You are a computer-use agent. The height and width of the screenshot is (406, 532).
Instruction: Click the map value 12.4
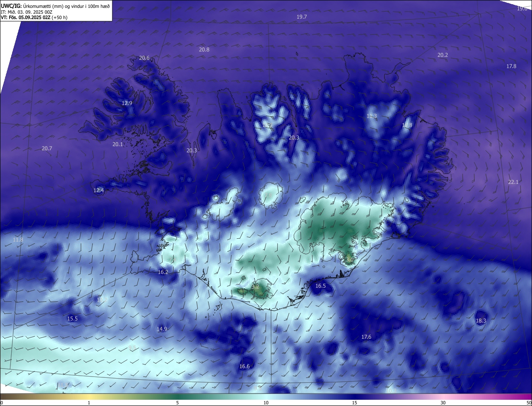pos(99,190)
